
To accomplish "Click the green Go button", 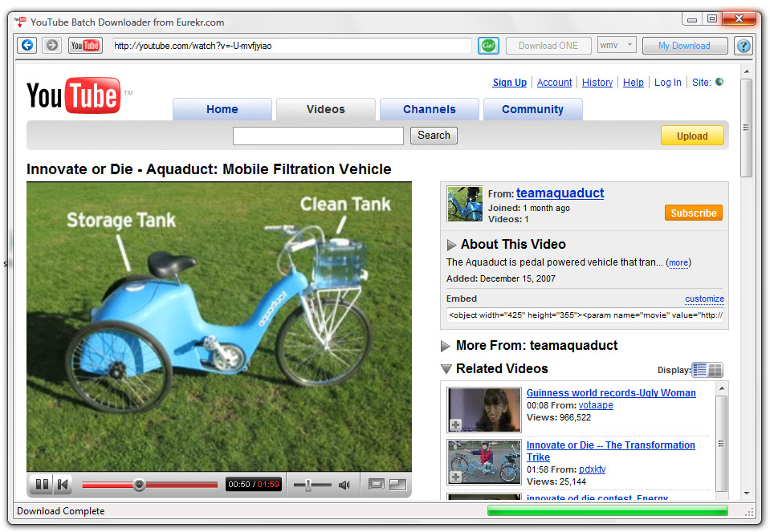I will [488, 46].
